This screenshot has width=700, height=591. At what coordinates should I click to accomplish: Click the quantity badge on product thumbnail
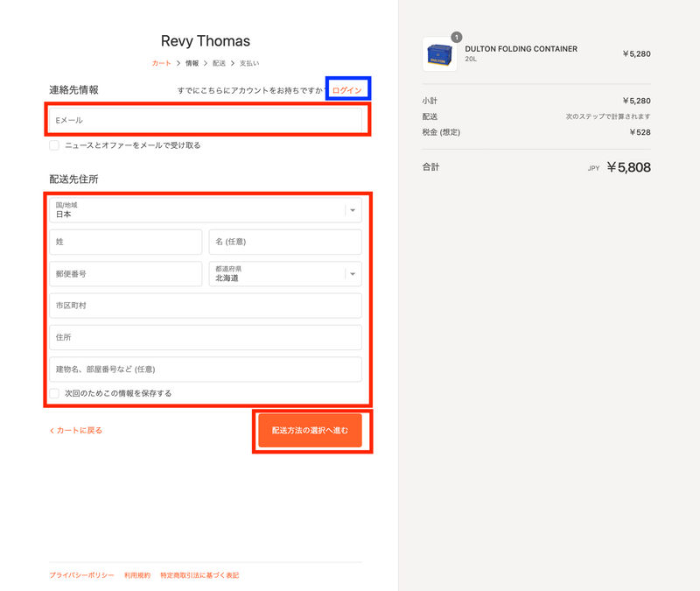click(x=456, y=38)
